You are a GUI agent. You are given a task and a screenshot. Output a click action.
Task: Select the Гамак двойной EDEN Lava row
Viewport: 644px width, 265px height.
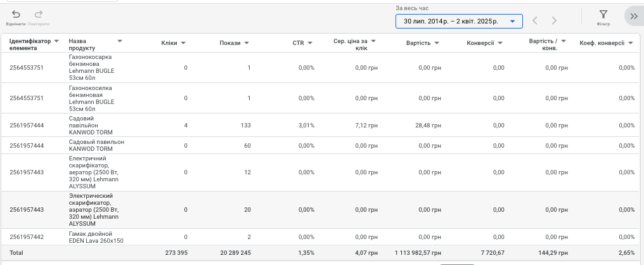[x=322, y=237]
